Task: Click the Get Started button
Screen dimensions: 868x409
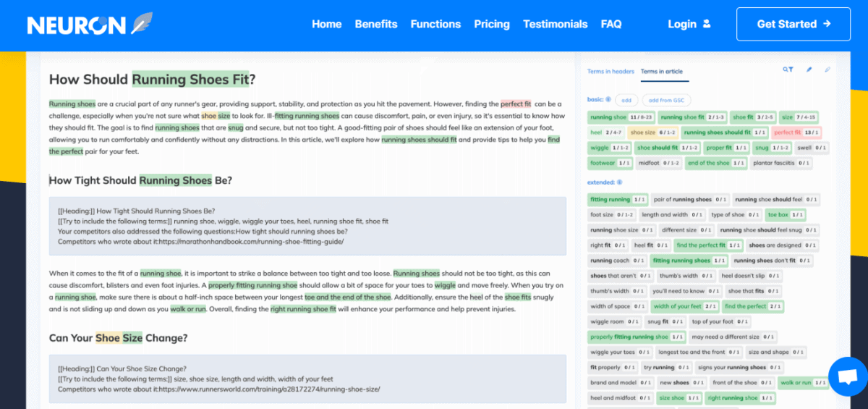Action: pos(793,24)
